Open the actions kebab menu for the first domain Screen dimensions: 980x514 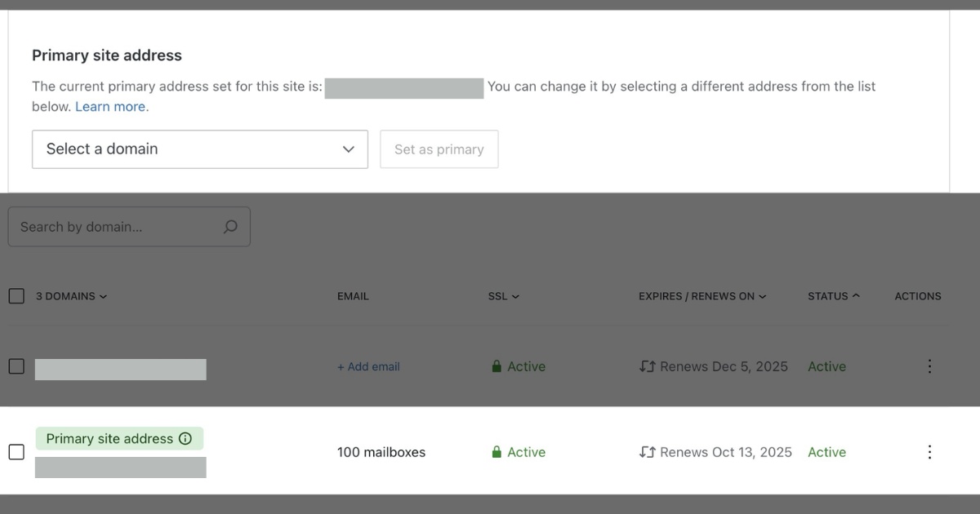(929, 366)
